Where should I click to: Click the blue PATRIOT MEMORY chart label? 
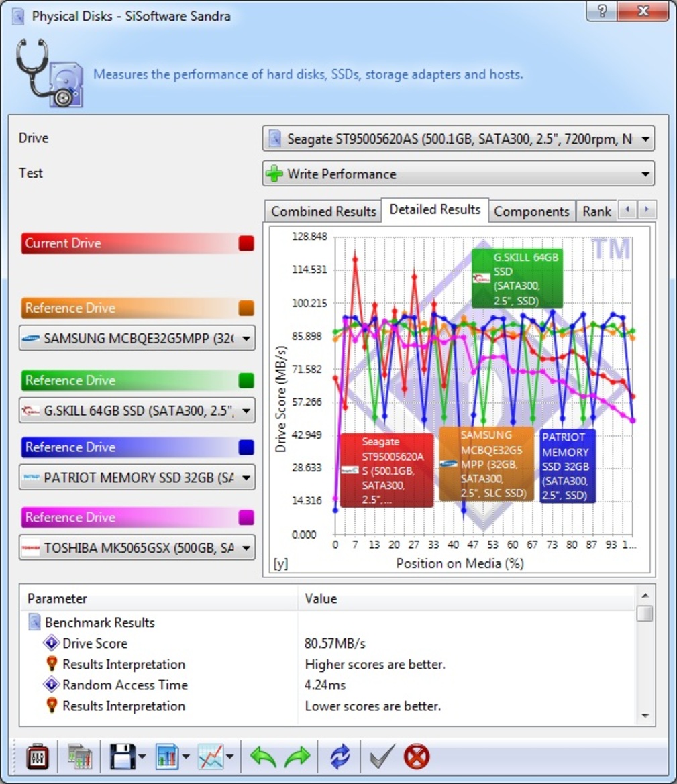(568, 465)
